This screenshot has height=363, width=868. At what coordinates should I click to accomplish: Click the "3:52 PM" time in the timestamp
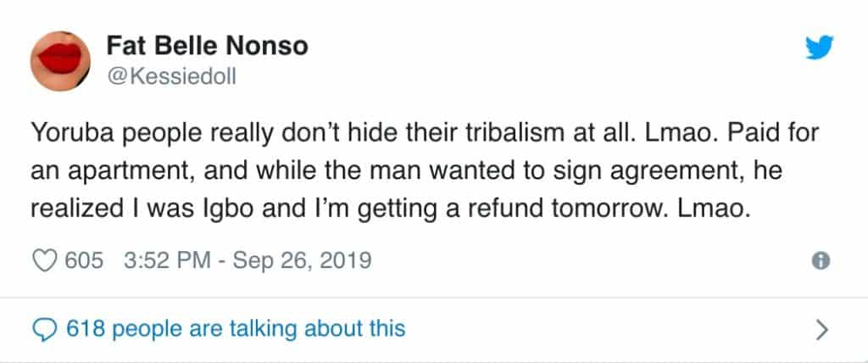(x=165, y=260)
